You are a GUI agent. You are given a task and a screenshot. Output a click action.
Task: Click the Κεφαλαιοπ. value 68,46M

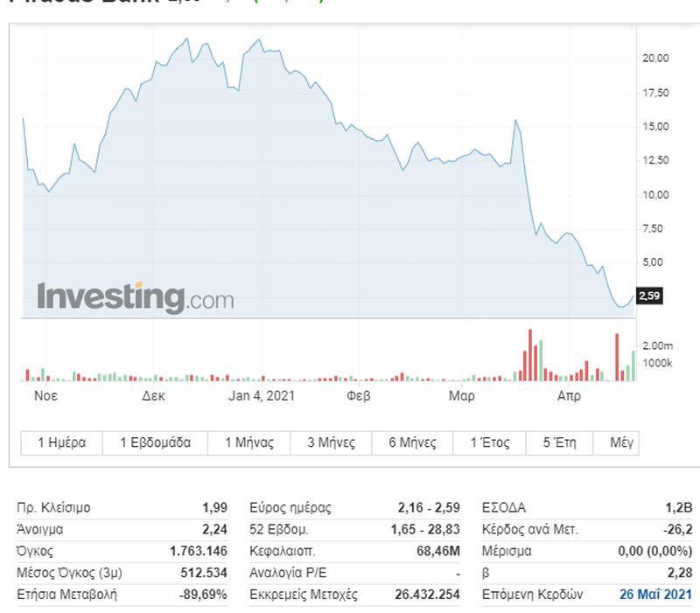tap(438, 551)
